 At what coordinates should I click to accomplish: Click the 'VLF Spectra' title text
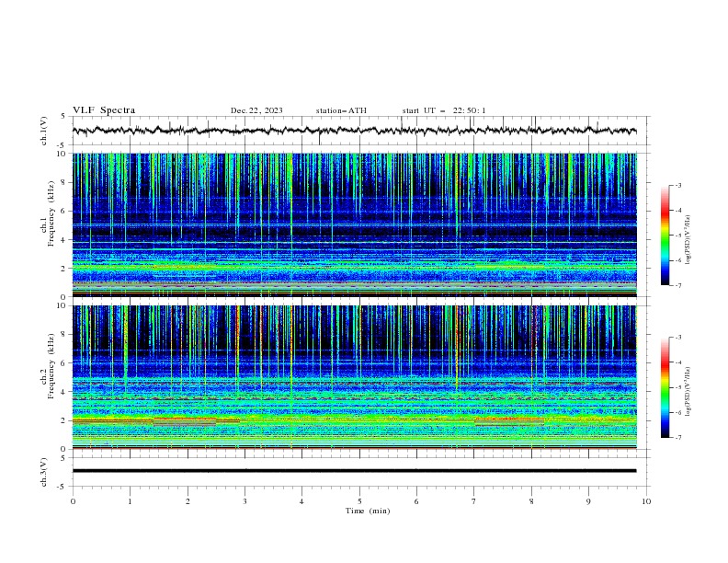pyautogui.click(x=104, y=110)
